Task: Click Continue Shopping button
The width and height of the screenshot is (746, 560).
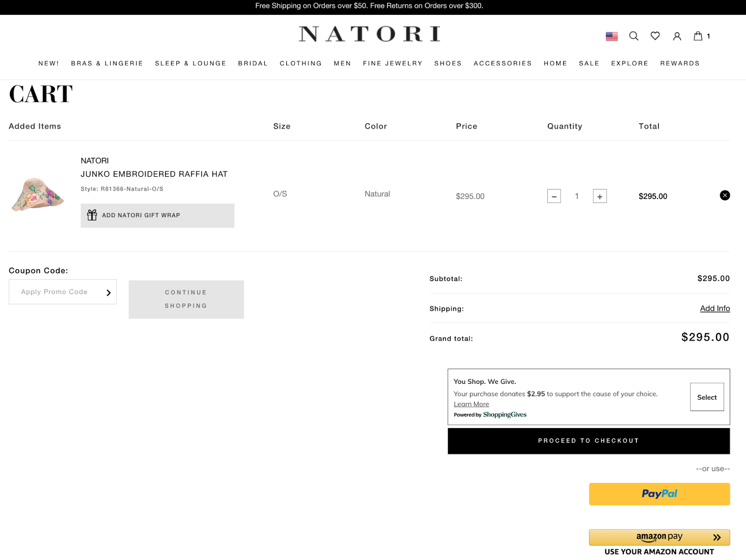Action: (x=186, y=299)
